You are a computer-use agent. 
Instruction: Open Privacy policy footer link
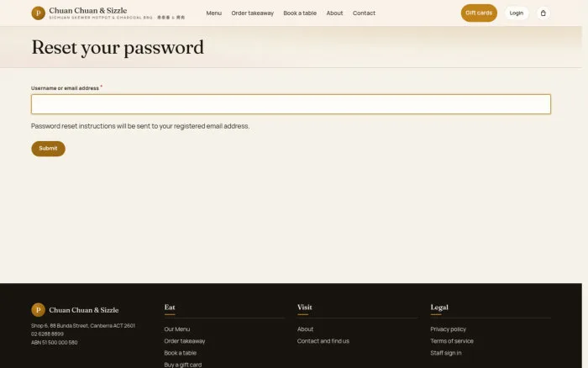448,329
